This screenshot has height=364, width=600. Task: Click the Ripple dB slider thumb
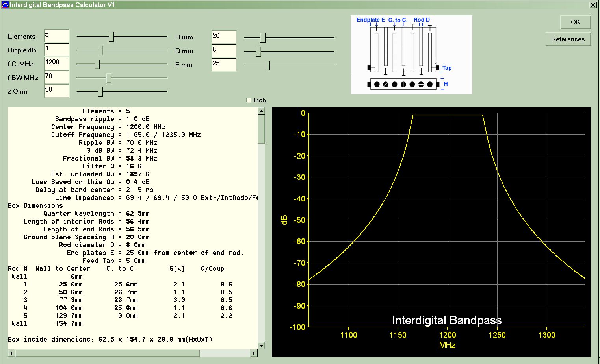click(x=100, y=50)
